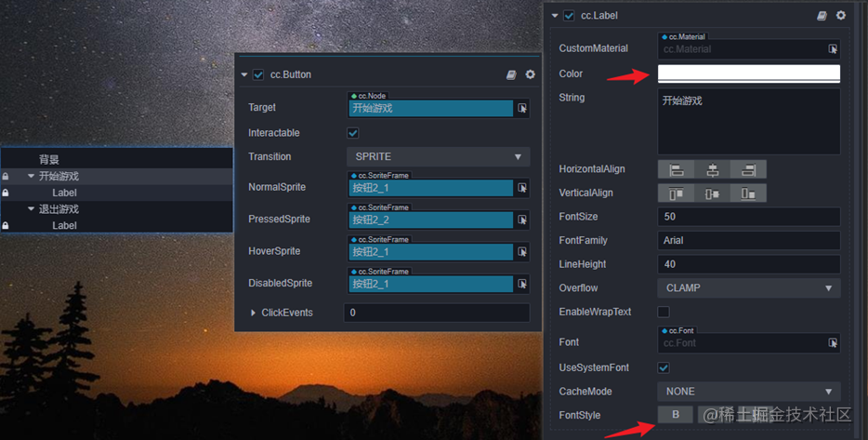The height and width of the screenshot is (440, 868).
Task: Toggle lock on Label under 退出游戏
Action: pyautogui.click(x=6, y=225)
